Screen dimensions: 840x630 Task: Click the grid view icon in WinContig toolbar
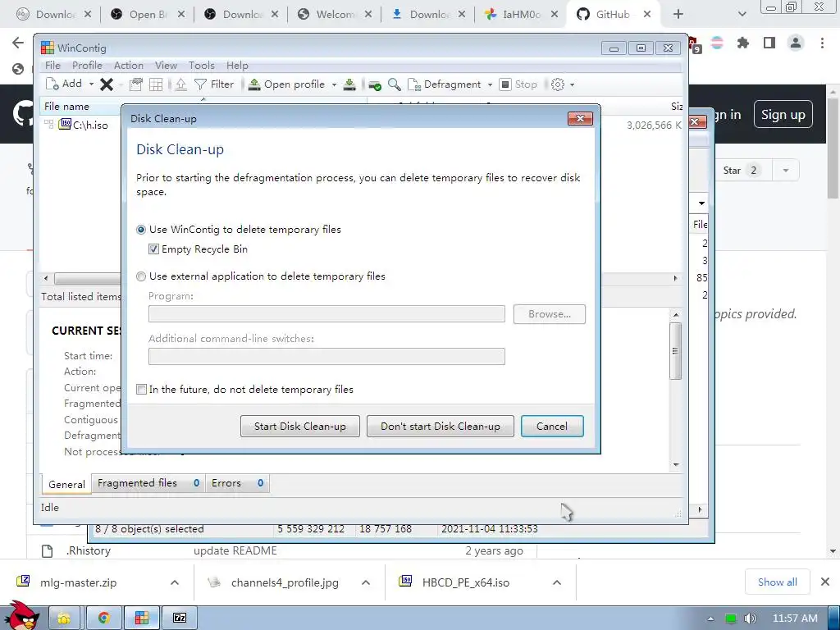pos(156,84)
